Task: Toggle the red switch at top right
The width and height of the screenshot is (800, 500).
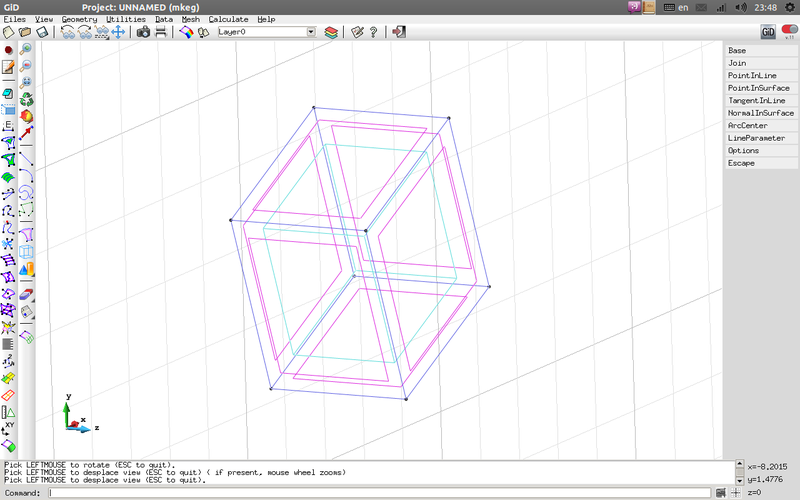Action: tap(789, 31)
